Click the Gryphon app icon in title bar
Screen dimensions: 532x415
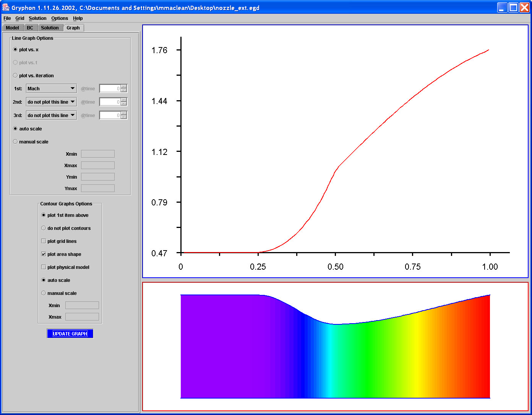pyautogui.click(x=6, y=7)
